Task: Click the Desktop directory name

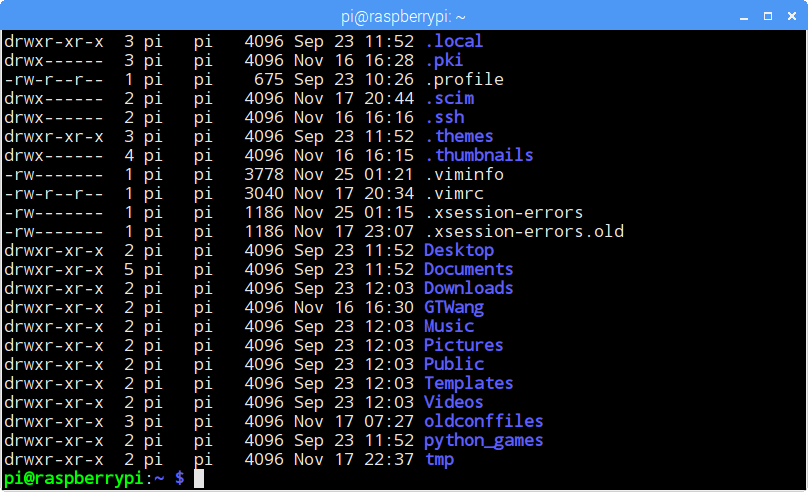Action: point(458,250)
